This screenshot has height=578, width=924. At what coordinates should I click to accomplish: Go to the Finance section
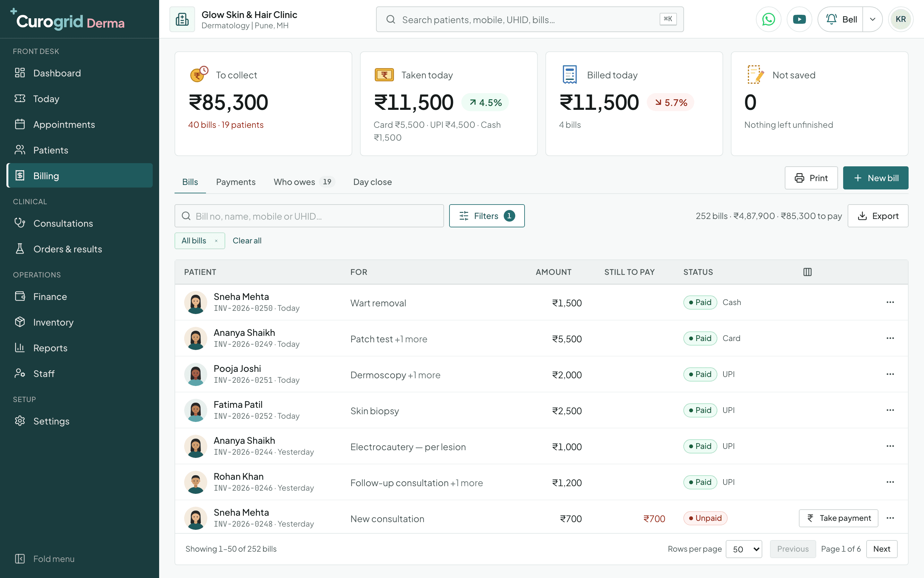pyautogui.click(x=80, y=296)
